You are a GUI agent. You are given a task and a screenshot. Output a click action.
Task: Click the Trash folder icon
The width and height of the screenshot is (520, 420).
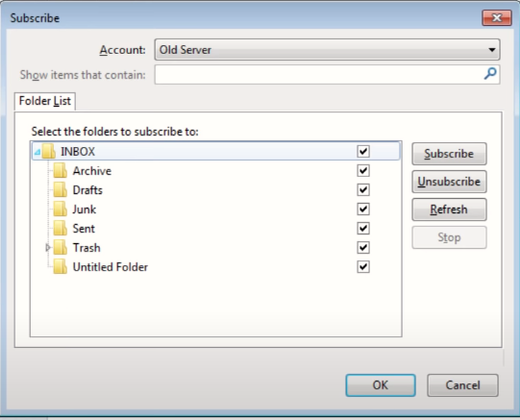[x=61, y=248]
